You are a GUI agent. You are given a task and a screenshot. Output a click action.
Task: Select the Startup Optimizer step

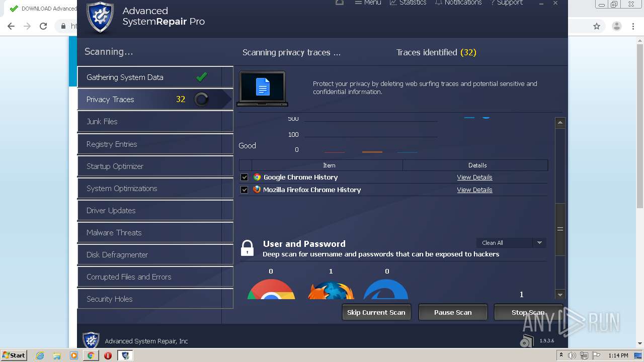point(155,166)
